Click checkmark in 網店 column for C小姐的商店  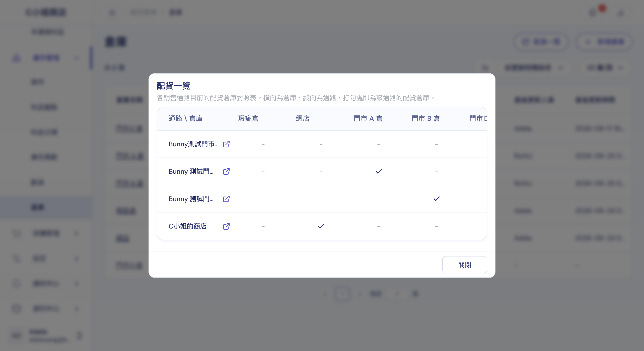click(x=321, y=226)
